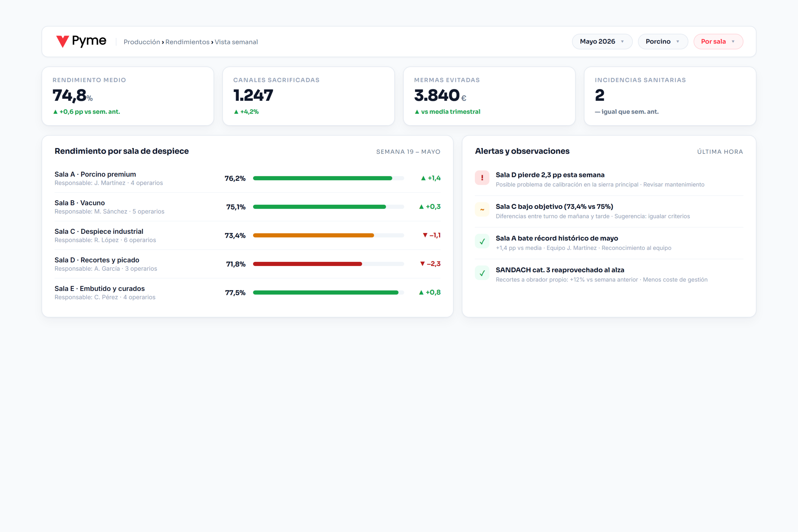The width and height of the screenshot is (798, 532).
Task: Click the 77,5% value for Sala E
Action: [235, 293]
